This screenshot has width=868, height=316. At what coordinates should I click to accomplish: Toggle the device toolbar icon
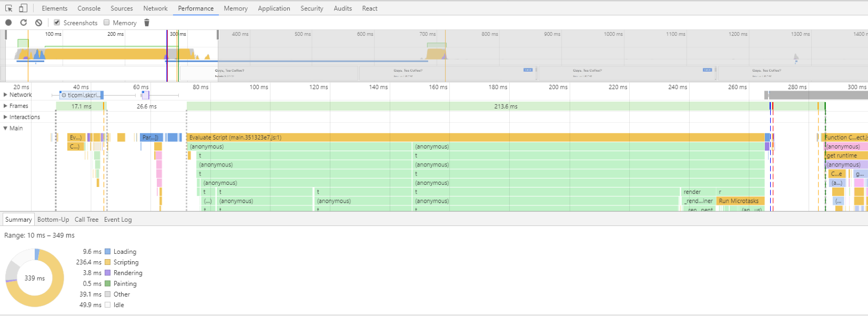click(23, 8)
